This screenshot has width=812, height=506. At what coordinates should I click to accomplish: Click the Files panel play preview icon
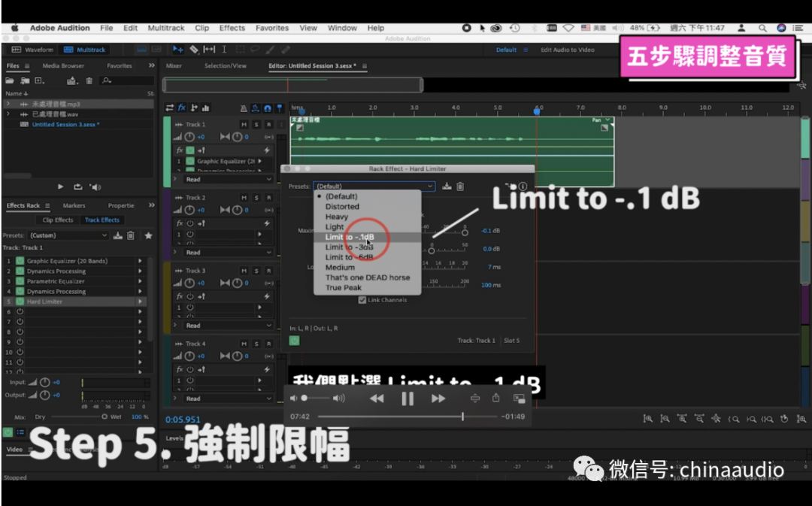61,187
